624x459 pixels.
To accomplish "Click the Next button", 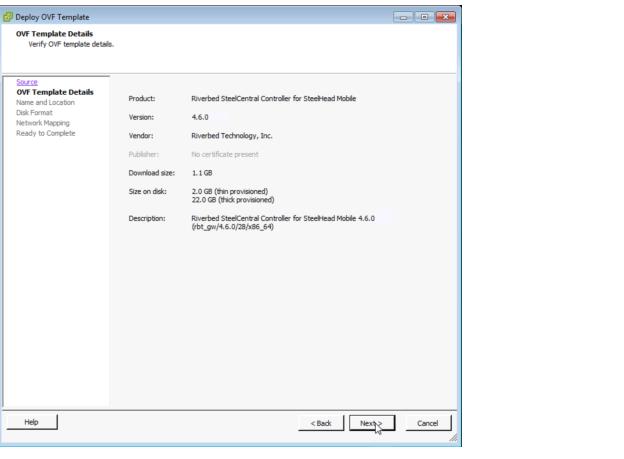I will coord(372,423).
